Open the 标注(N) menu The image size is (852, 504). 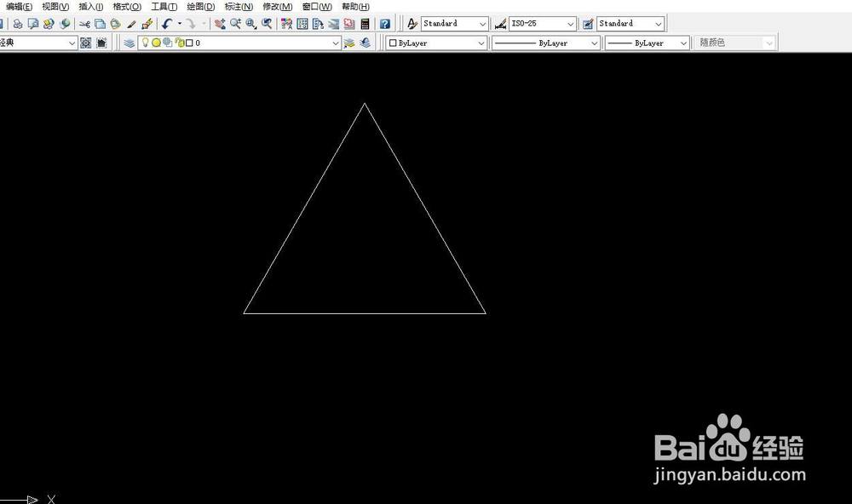click(239, 7)
